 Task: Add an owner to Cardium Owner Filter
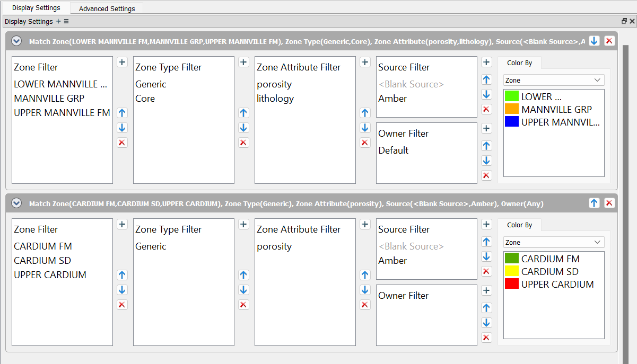click(x=486, y=290)
